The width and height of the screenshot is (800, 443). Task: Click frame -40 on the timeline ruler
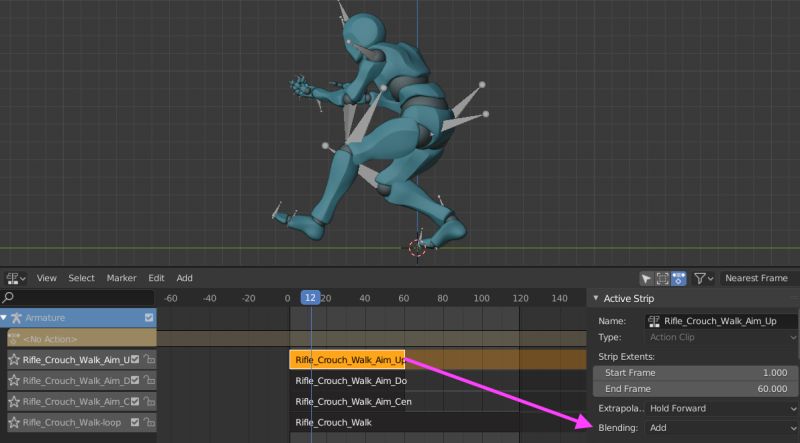click(x=209, y=298)
